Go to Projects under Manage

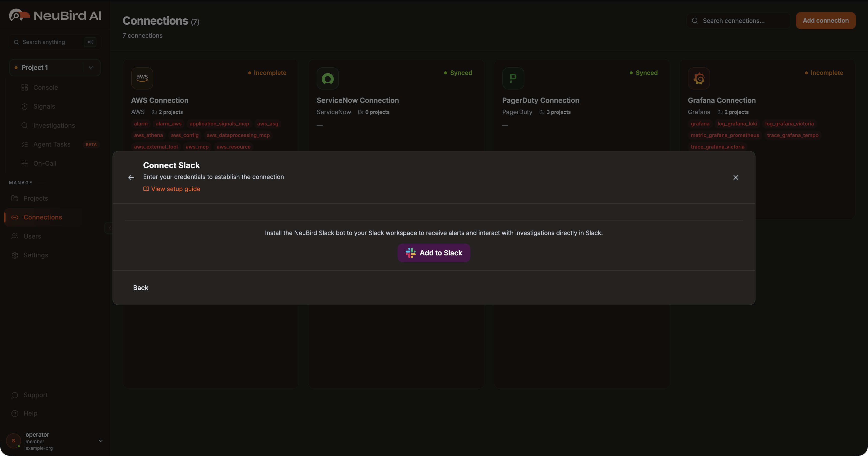pos(36,198)
